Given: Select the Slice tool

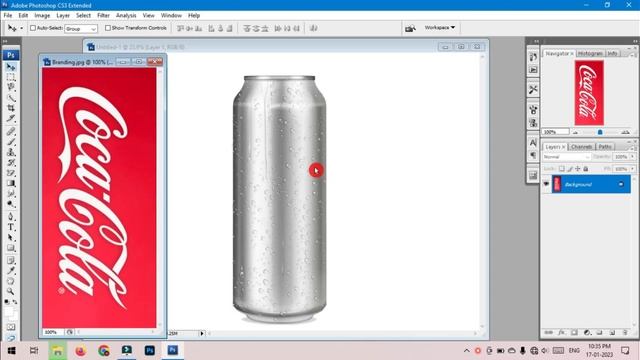Looking at the screenshot, I should tap(11, 118).
